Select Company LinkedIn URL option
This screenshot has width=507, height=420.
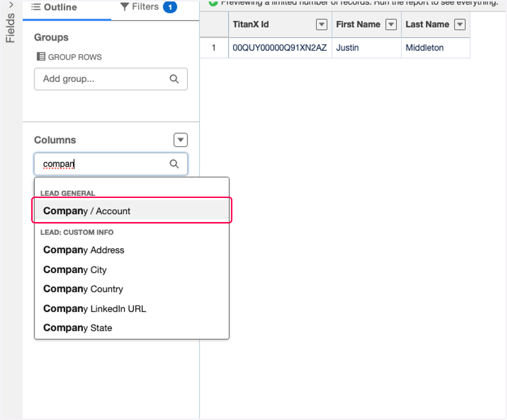[132, 309]
